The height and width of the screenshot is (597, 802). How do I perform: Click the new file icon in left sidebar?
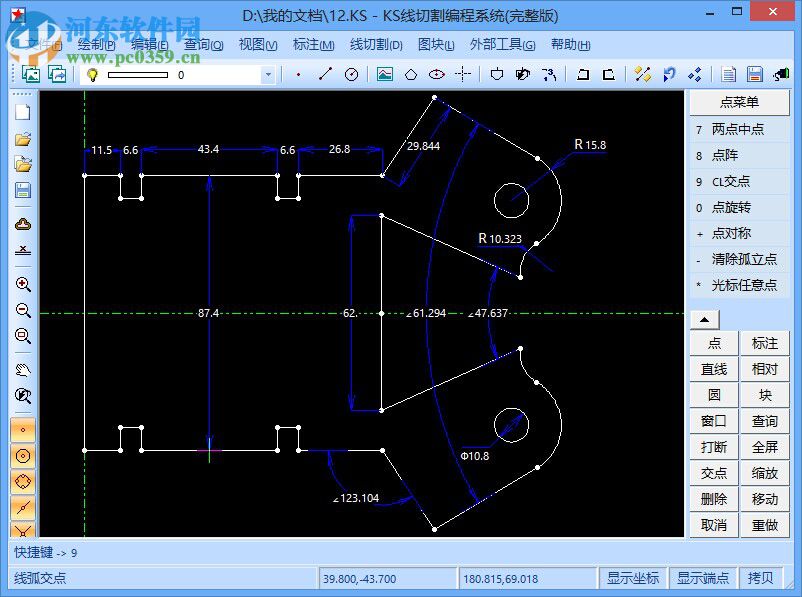(x=23, y=112)
